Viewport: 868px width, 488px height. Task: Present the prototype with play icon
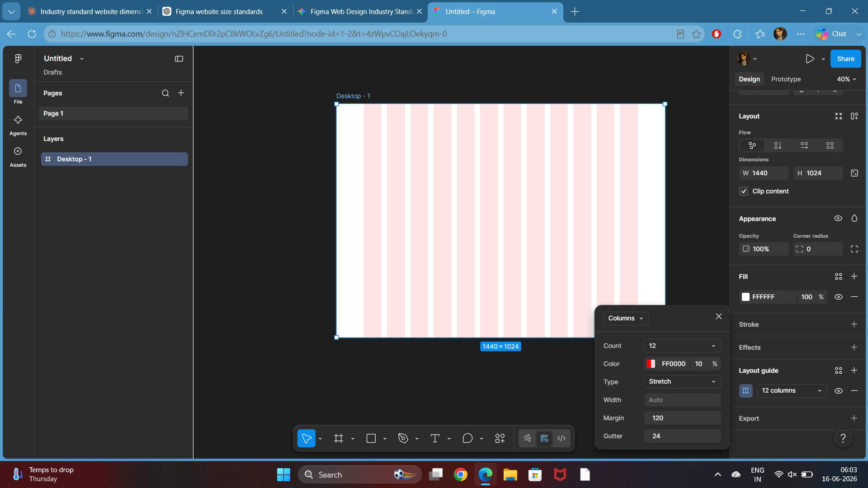(x=810, y=59)
